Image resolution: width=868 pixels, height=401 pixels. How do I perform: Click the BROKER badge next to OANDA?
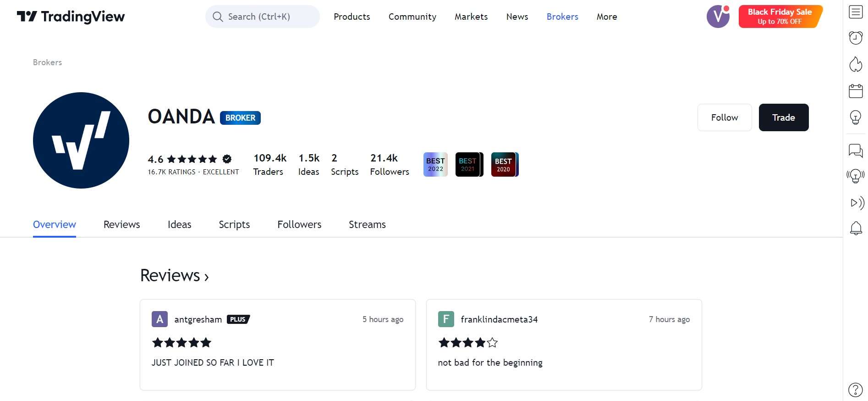(x=240, y=118)
